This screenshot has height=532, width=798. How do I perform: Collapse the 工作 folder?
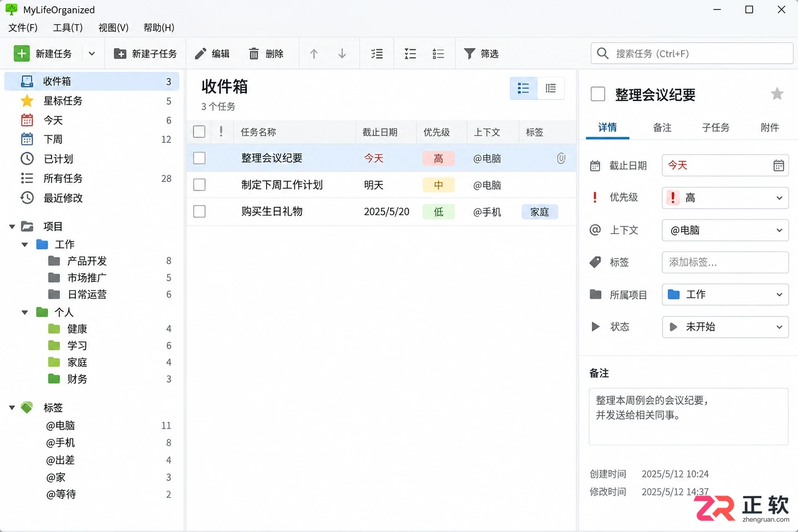pos(24,244)
